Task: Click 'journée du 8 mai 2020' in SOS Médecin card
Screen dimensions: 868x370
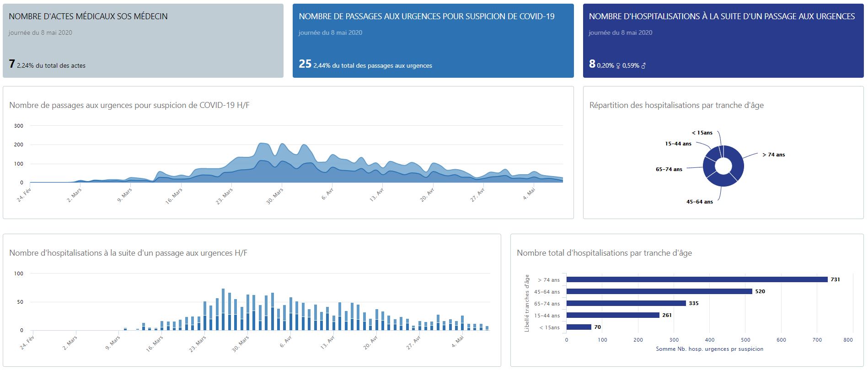Action: [x=40, y=32]
